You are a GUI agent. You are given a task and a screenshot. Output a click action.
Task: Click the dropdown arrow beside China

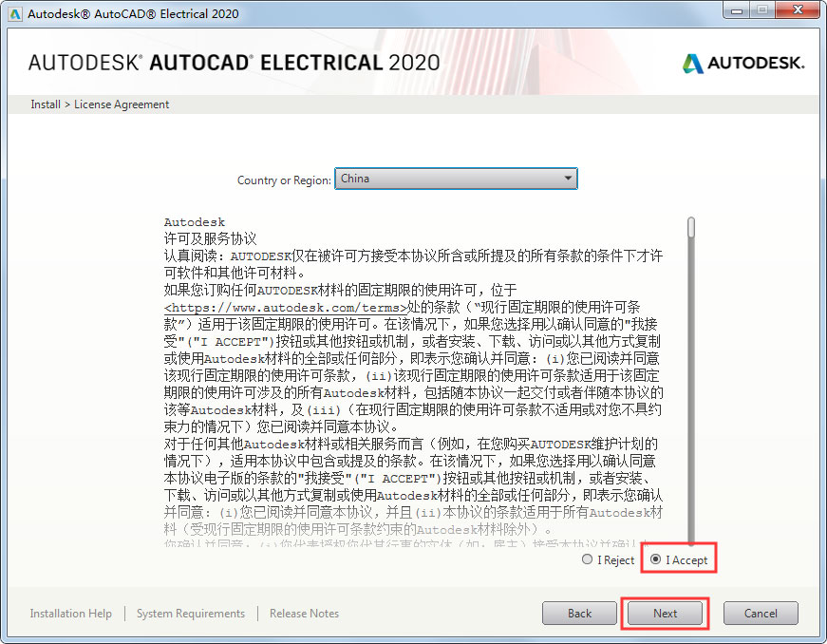tap(569, 178)
